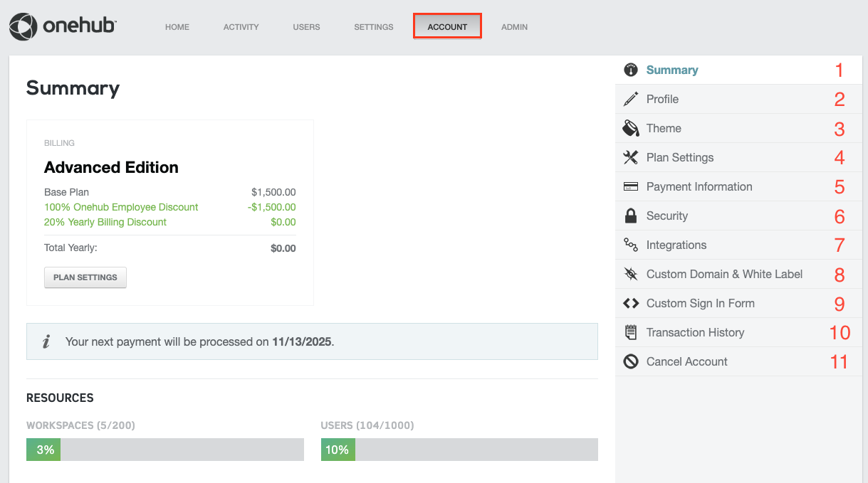Click the Onehub logo
This screenshot has height=483, width=868.
[63, 27]
